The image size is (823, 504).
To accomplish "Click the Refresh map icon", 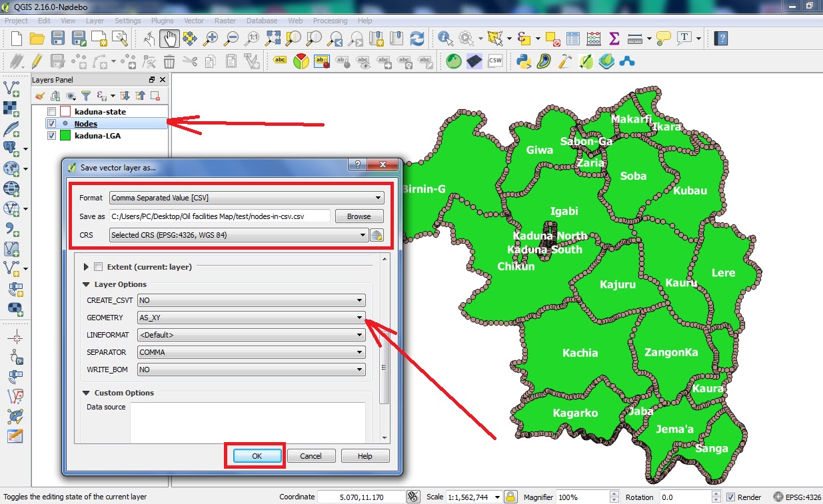I will pyautogui.click(x=417, y=39).
